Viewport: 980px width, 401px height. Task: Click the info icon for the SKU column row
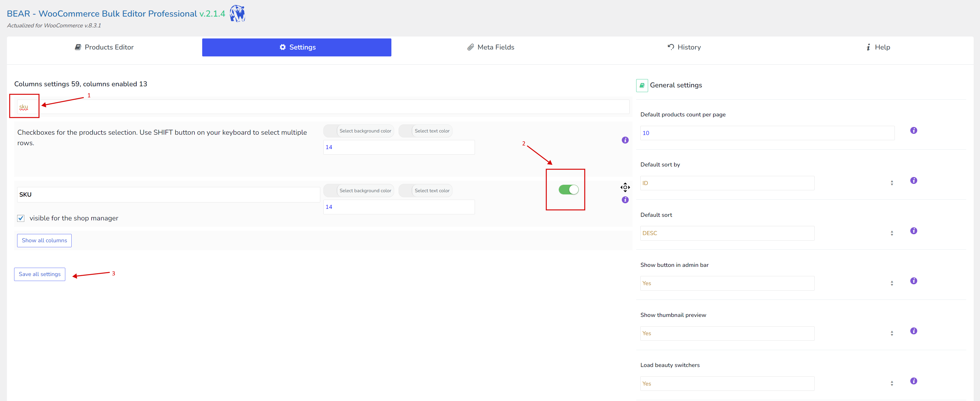(625, 200)
